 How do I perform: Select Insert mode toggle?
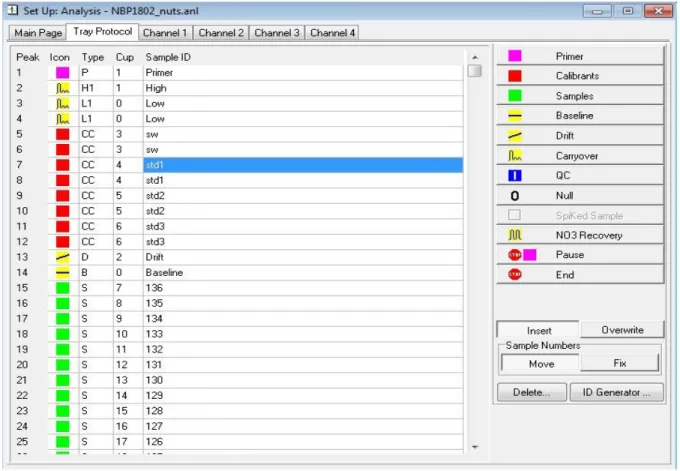coord(538,330)
